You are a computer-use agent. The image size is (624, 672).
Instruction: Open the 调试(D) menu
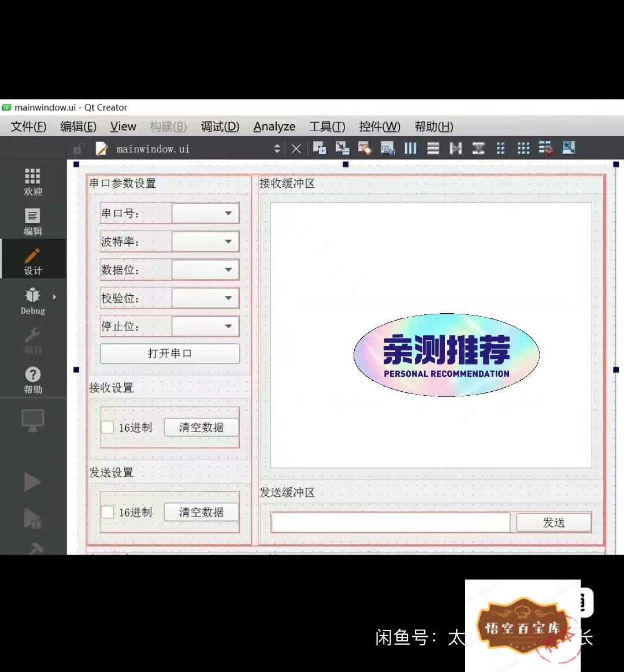tap(220, 127)
